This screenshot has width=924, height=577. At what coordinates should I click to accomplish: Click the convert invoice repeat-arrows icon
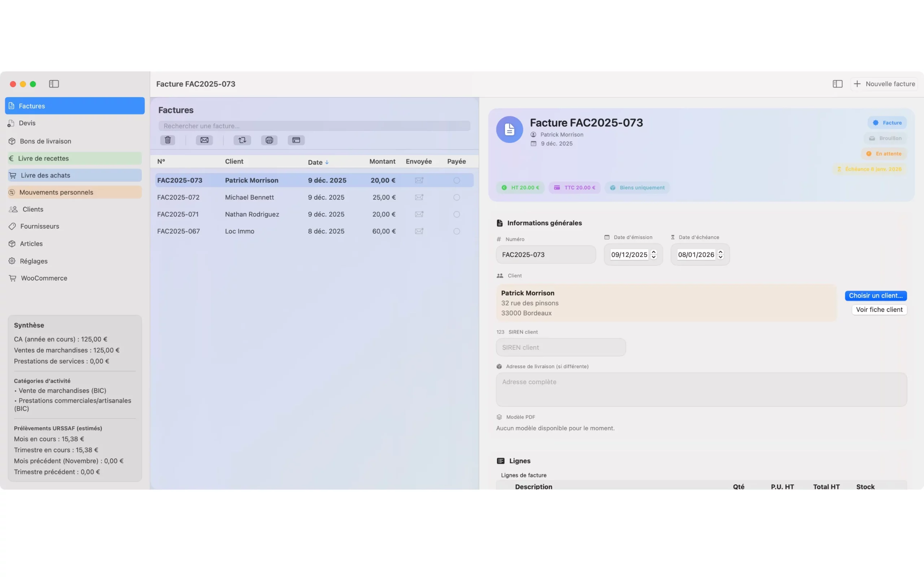click(x=242, y=140)
